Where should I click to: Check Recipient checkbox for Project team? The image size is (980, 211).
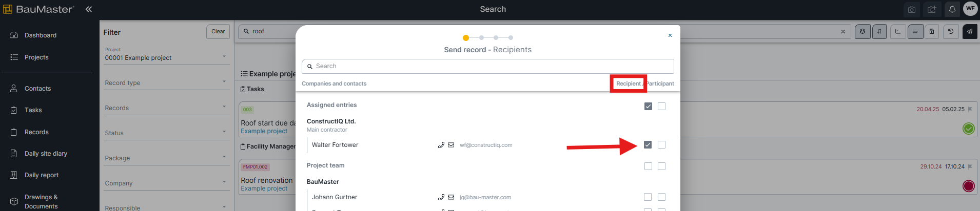coord(648,166)
